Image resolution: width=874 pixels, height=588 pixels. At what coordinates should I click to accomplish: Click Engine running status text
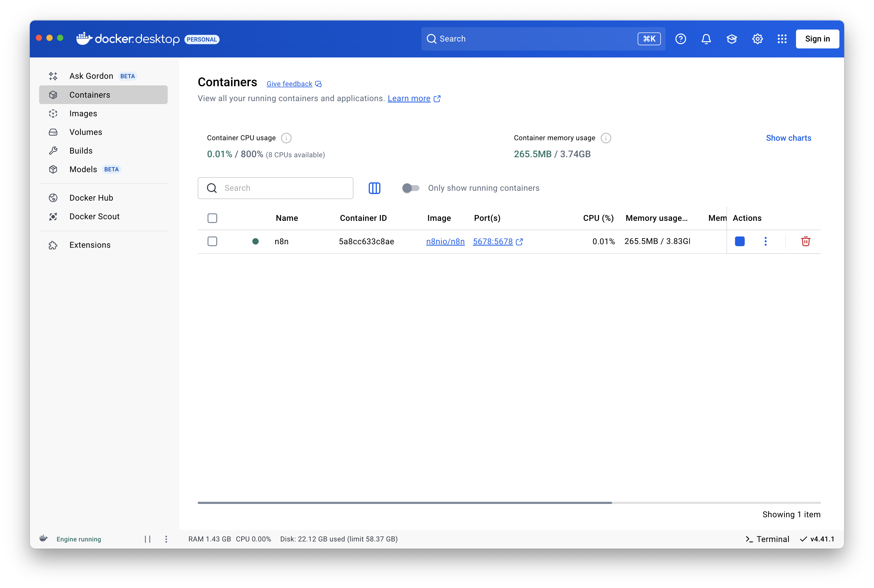[x=79, y=539]
